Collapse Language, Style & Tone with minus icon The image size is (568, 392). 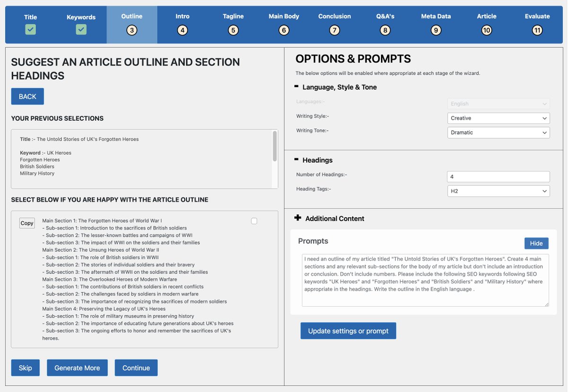pyautogui.click(x=296, y=87)
